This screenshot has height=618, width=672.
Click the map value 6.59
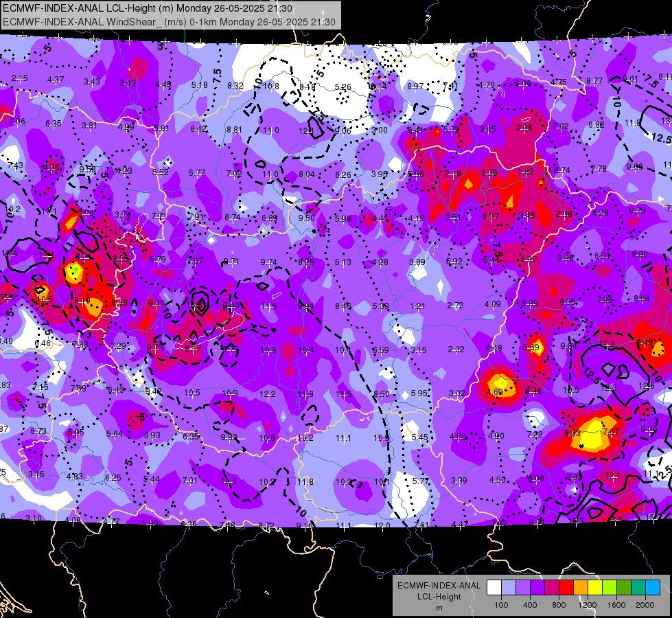coord(380,350)
